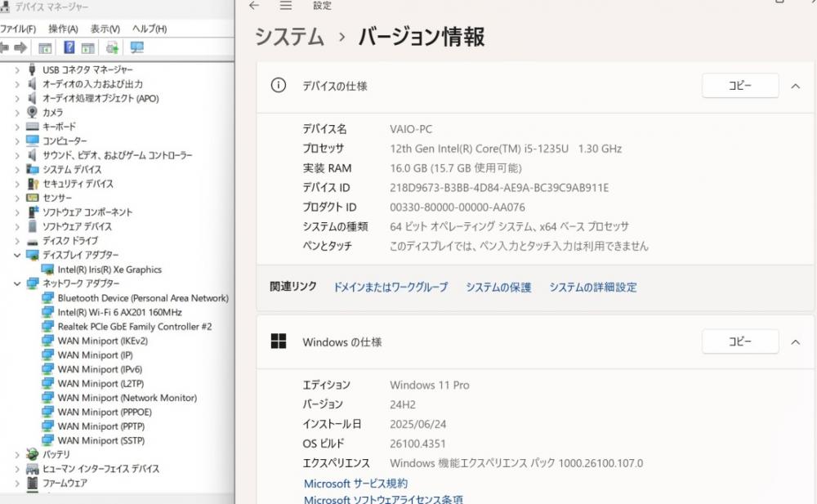The height and width of the screenshot is (504, 817).
Task: Expand the システム デバイス node
Action: tap(17, 169)
